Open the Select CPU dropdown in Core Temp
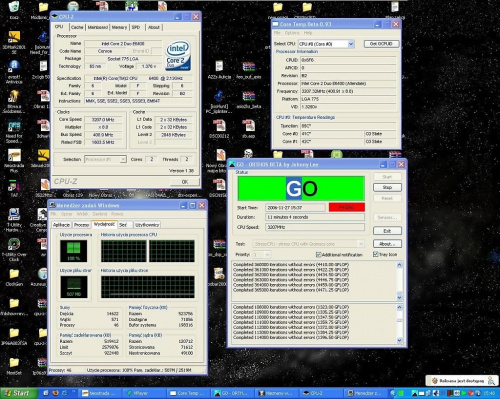Screen dimensions: 500x399 [x=351, y=44]
